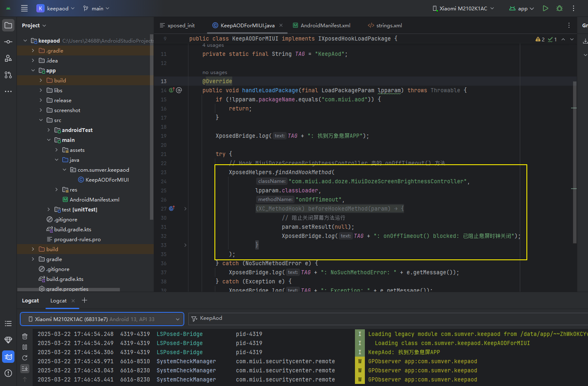The width and height of the screenshot is (588, 386).
Task: Expand the test [unitTest] folder
Action: [49, 209]
